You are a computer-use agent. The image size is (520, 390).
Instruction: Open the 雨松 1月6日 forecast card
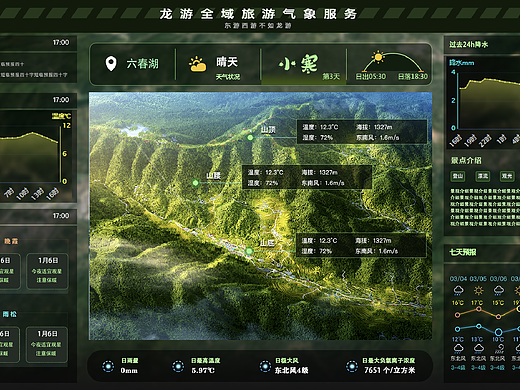point(47,344)
